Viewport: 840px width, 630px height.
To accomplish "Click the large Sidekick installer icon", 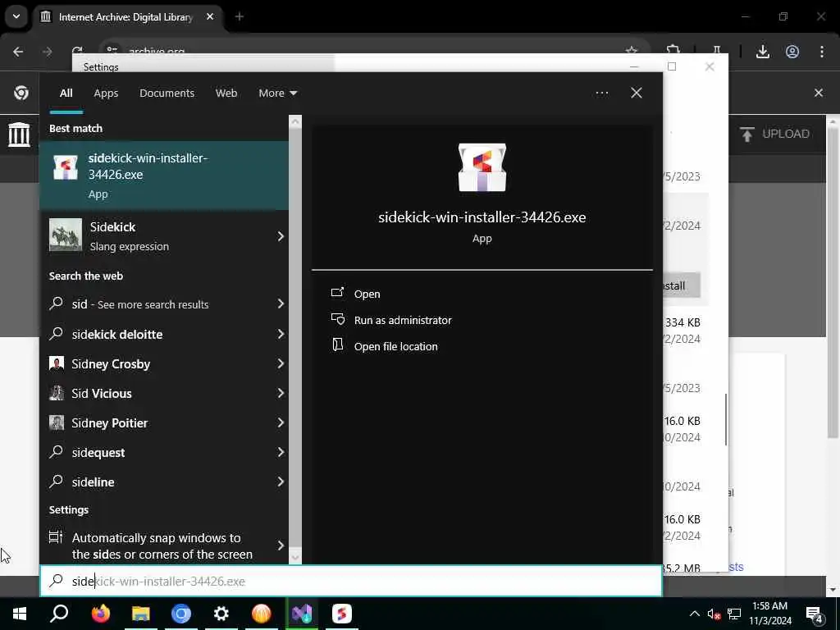I will point(482,167).
